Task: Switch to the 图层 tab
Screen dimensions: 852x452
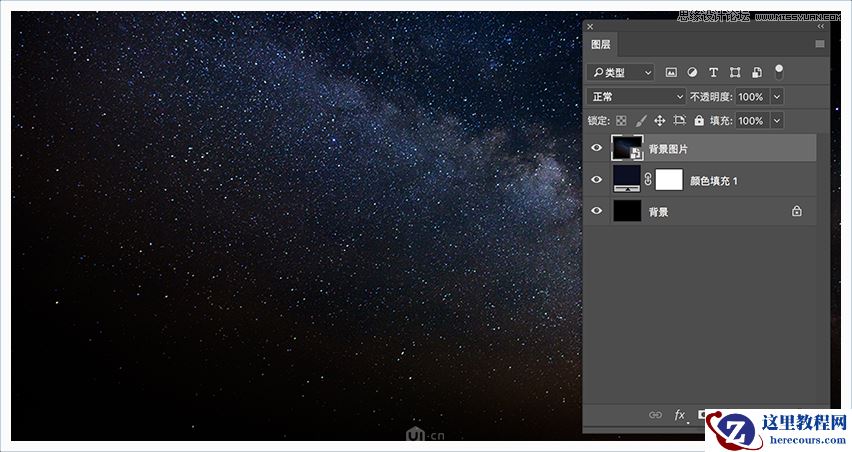Action: point(600,45)
